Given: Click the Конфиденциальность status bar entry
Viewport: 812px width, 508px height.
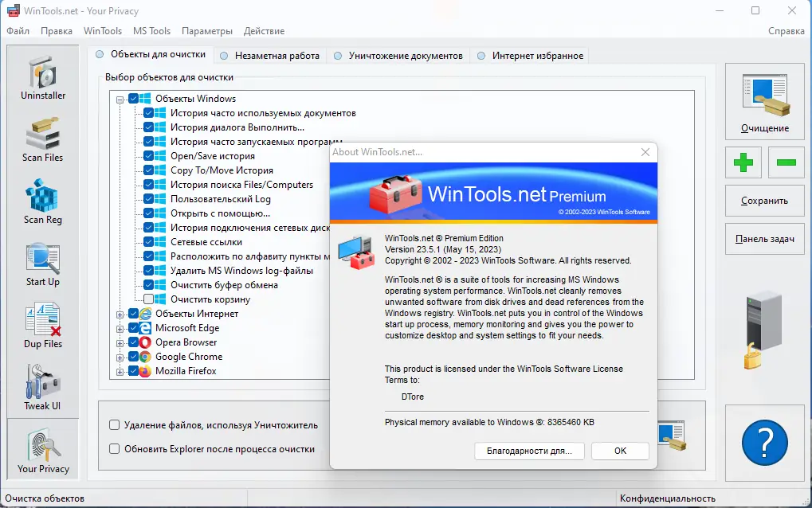Looking at the screenshot, I should 668,498.
